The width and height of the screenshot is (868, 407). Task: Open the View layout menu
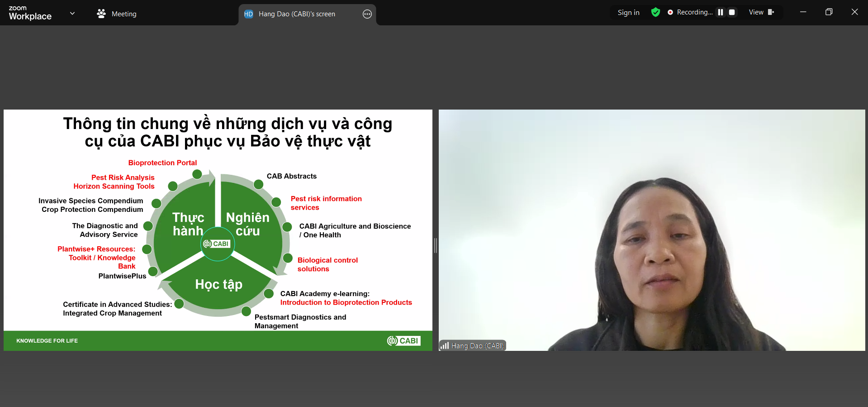pos(761,12)
